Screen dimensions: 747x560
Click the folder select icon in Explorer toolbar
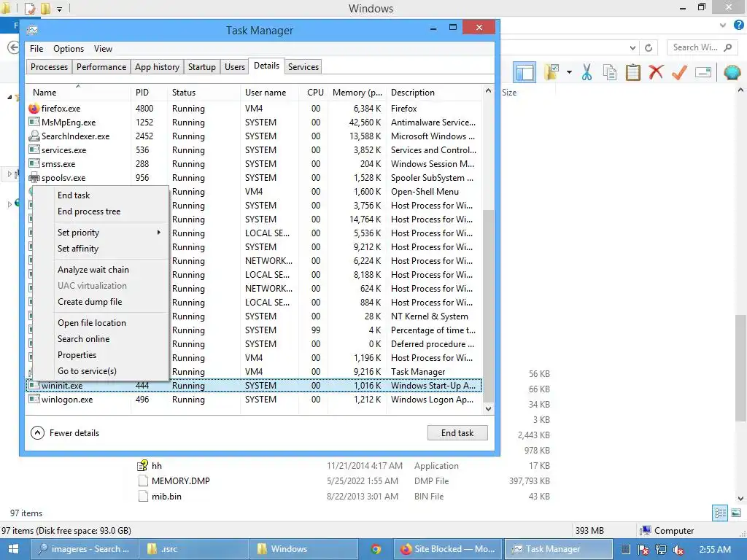[552, 72]
